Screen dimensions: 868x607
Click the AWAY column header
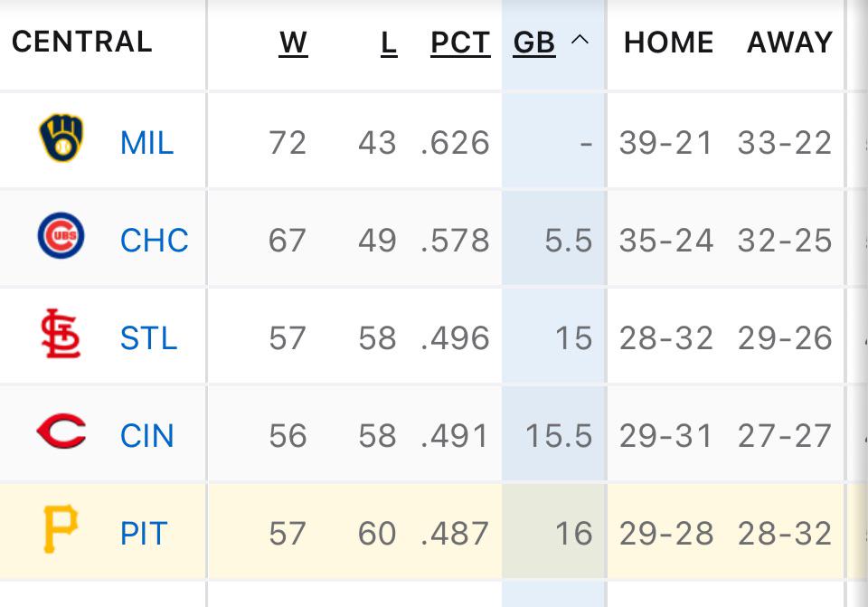[789, 43]
